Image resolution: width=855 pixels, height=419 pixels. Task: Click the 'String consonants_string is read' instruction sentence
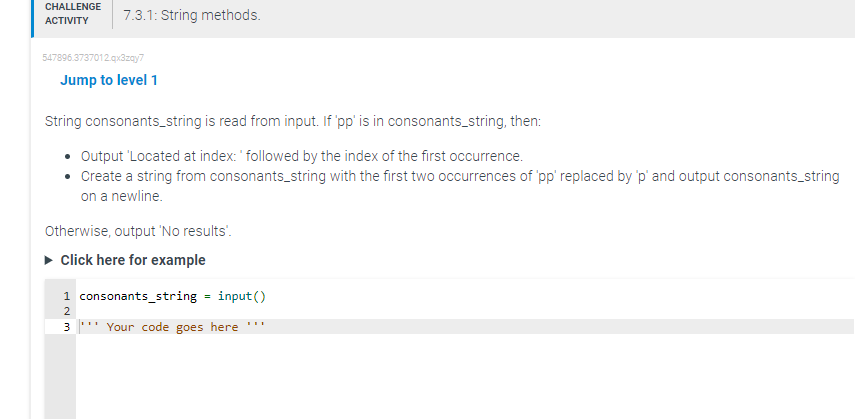293,121
